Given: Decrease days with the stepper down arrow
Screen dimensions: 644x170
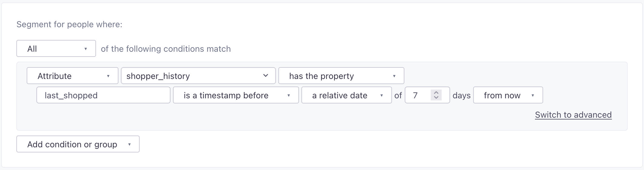Looking at the screenshot, I should [x=436, y=98].
